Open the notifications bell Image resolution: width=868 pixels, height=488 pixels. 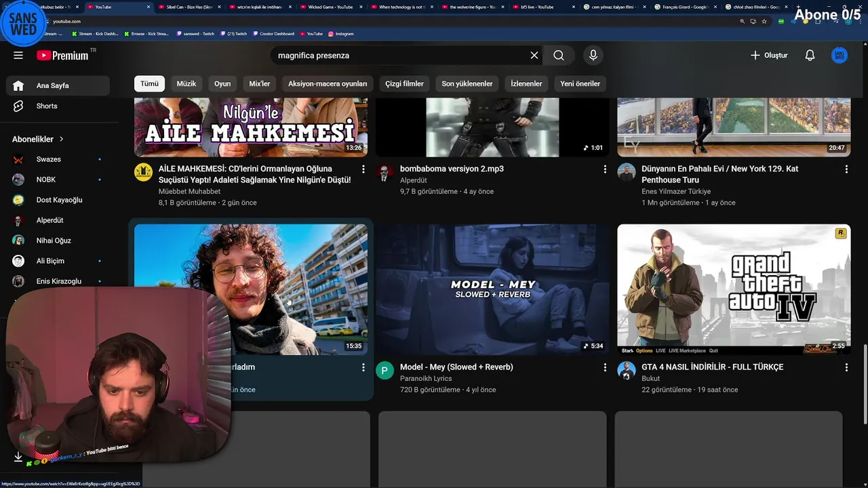[x=810, y=56]
